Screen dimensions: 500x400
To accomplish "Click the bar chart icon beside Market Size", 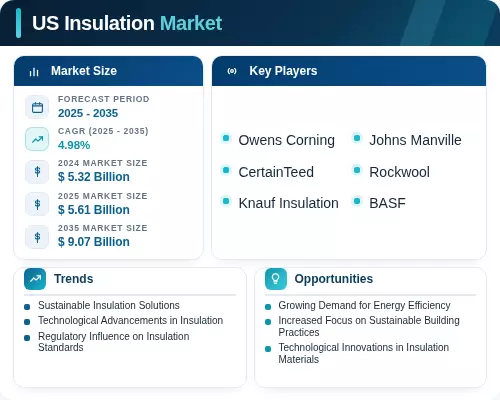I will click(34, 71).
